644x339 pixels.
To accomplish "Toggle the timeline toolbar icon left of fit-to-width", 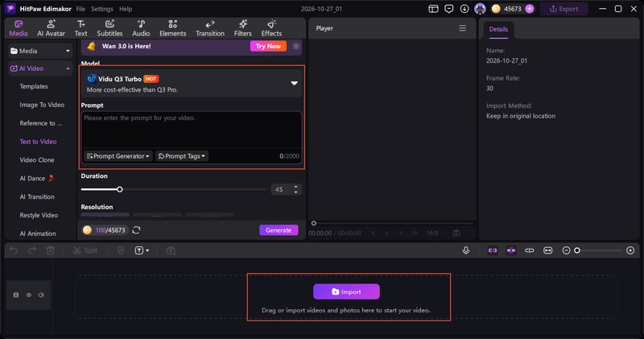I will click(530, 250).
